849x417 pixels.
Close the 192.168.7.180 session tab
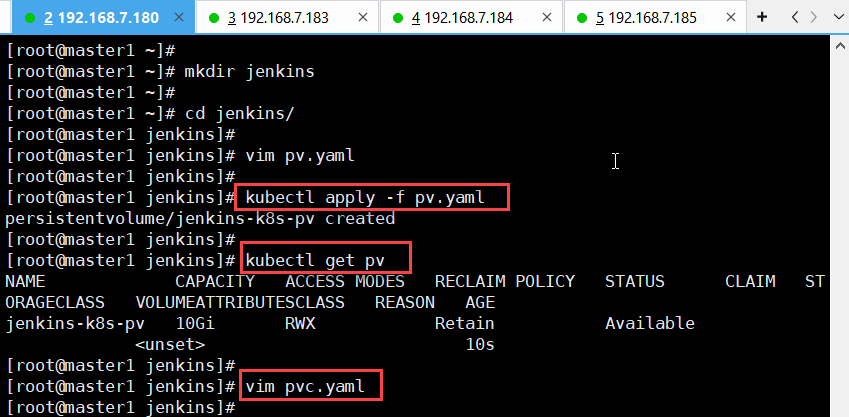click(x=179, y=17)
